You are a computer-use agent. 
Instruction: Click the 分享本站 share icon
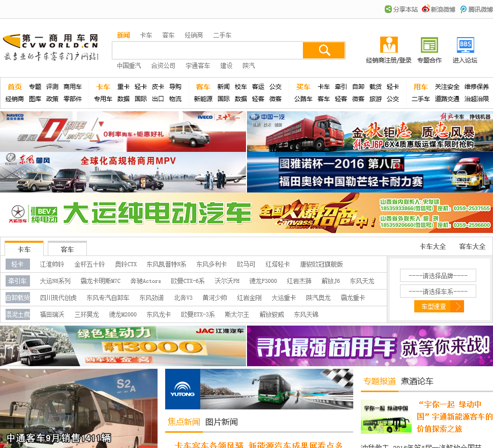click(x=388, y=9)
